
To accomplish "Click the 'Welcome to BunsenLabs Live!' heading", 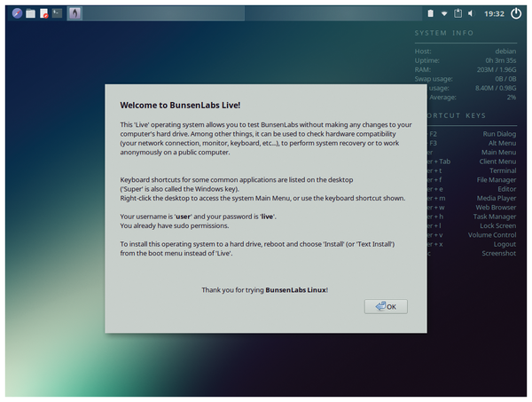I will (180, 106).
